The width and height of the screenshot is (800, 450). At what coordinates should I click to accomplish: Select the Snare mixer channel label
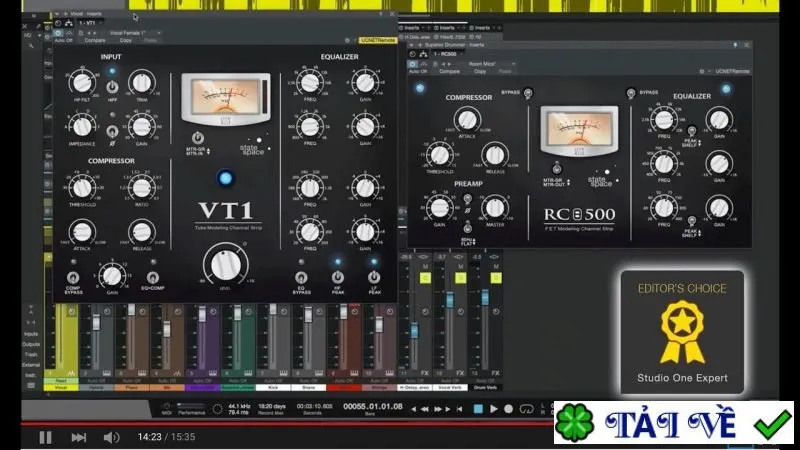(308, 388)
